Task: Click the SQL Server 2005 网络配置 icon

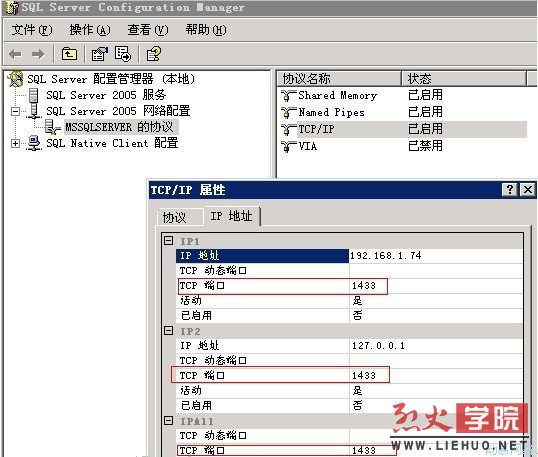Action: point(34,111)
